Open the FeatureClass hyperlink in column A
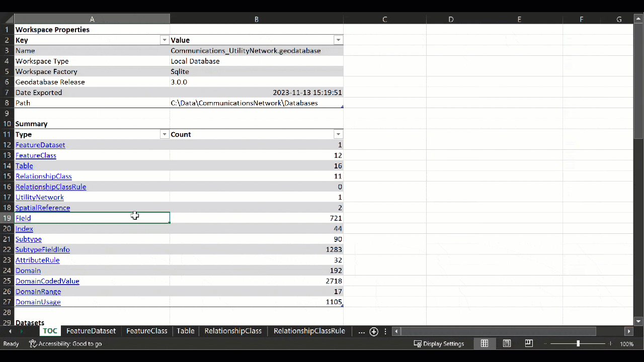The width and height of the screenshot is (644, 362). coord(36,155)
